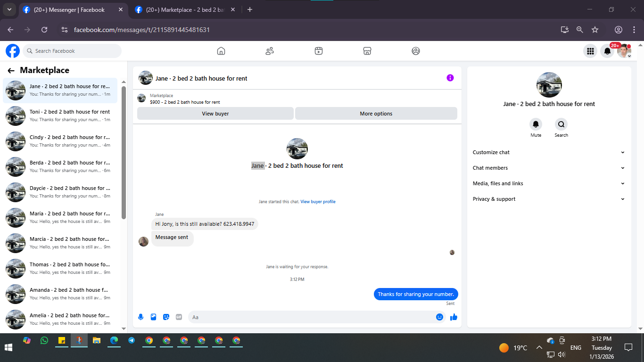Open the Video icon in top navigation
The width and height of the screenshot is (644, 362).
coord(319,51)
